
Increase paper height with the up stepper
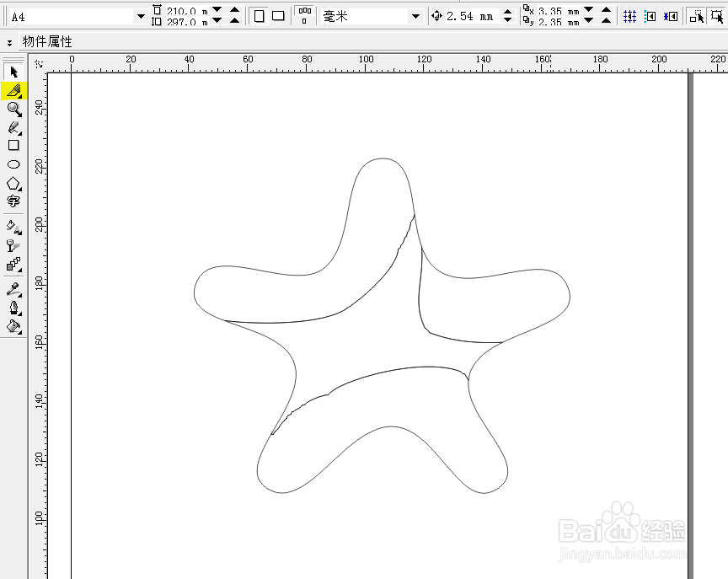(x=234, y=20)
